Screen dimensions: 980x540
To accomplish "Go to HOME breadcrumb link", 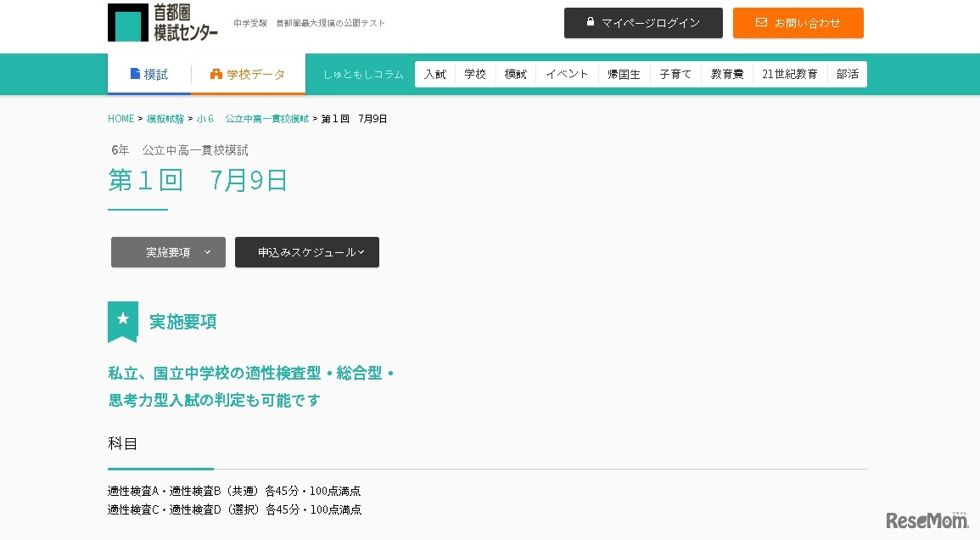I will tap(120, 119).
